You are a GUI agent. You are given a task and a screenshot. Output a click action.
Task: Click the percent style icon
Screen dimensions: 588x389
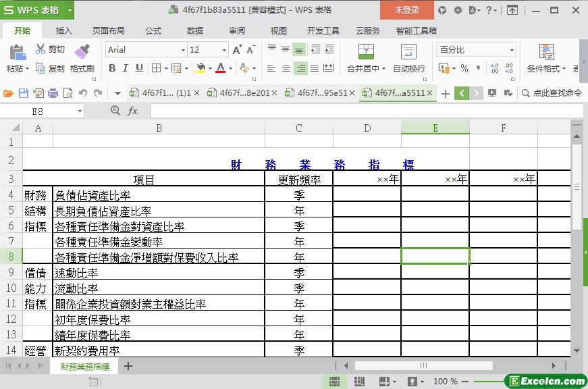pyautogui.click(x=464, y=68)
